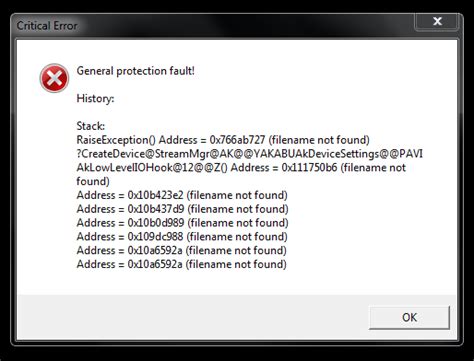Close the Critical Error dialog with X
The width and height of the screenshot is (474, 361).
coord(438,22)
